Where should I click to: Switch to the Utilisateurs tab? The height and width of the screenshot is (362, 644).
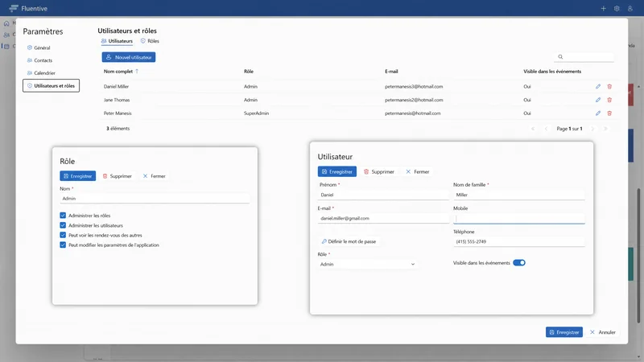pyautogui.click(x=117, y=41)
